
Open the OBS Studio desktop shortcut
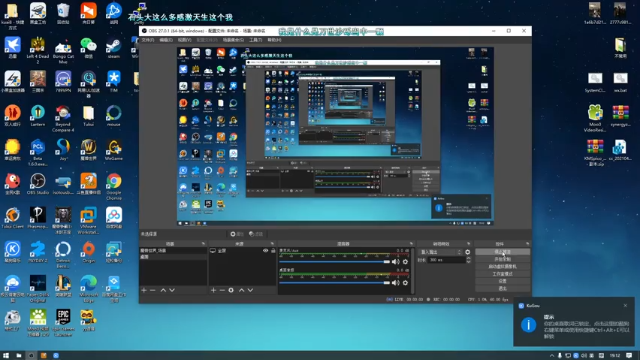(38, 184)
